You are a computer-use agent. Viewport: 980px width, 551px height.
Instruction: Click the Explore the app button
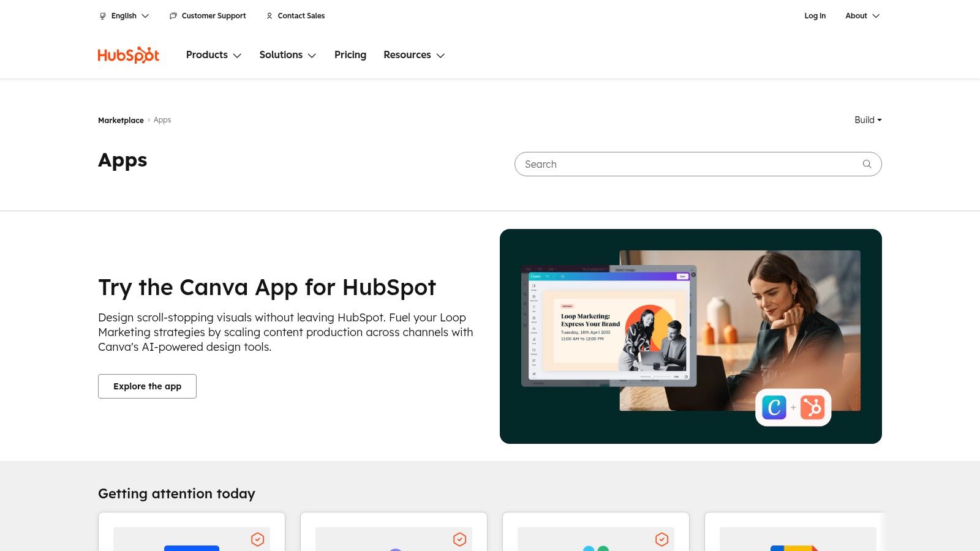point(147,386)
